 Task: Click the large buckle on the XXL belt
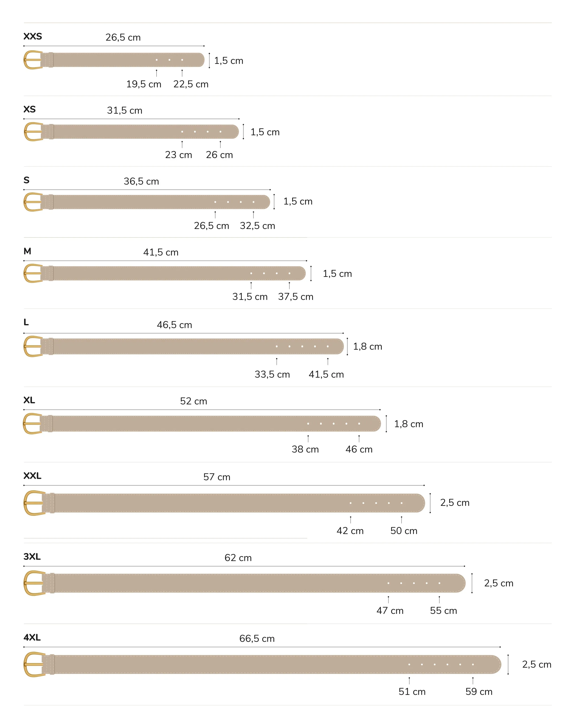pyautogui.click(x=34, y=503)
